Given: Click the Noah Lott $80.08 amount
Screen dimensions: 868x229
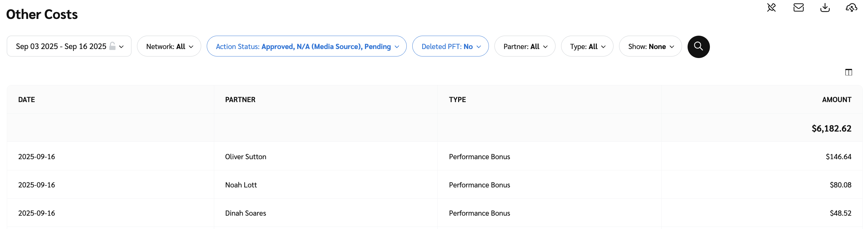Looking at the screenshot, I should [x=840, y=185].
